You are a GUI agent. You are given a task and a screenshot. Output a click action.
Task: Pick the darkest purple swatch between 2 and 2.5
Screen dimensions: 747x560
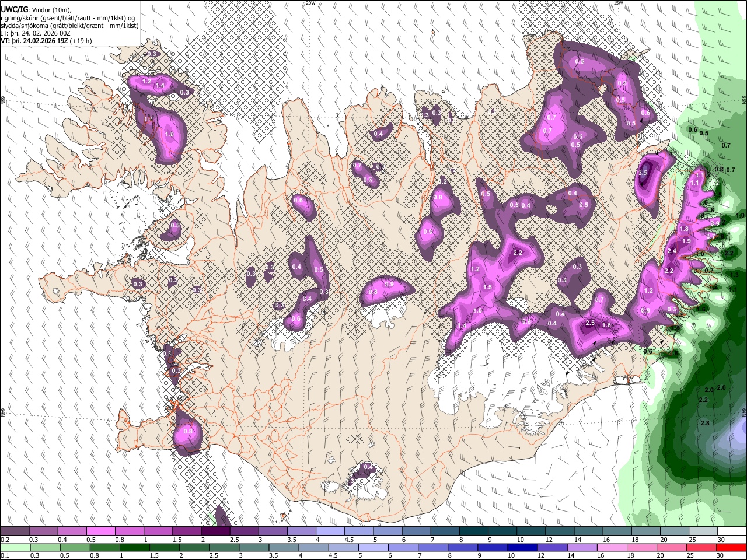(x=215, y=531)
